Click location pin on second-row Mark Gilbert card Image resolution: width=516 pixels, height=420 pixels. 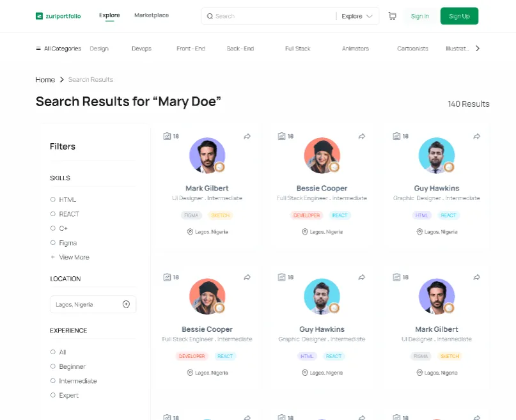tap(419, 373)
